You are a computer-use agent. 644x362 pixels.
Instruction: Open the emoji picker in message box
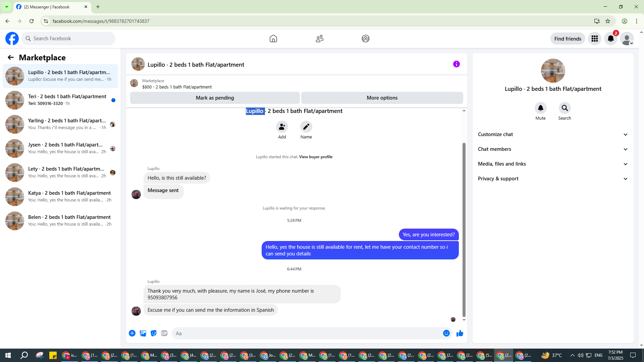pos(446,333)
